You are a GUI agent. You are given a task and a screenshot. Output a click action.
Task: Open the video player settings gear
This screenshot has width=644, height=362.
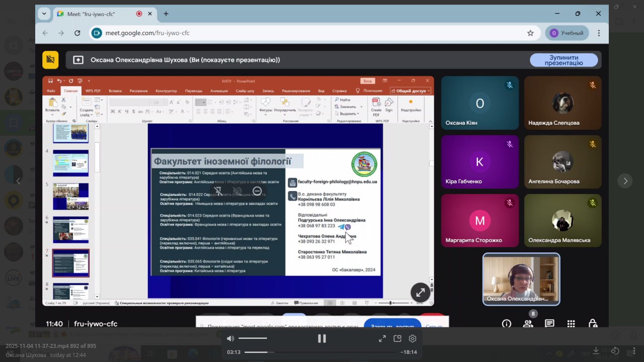click(413, 338)
